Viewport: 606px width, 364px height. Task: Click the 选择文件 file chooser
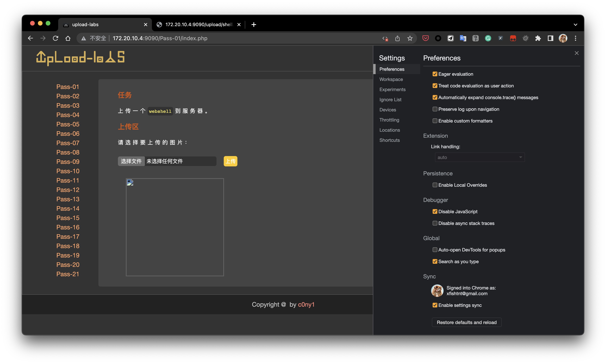[x=131, y=161]
